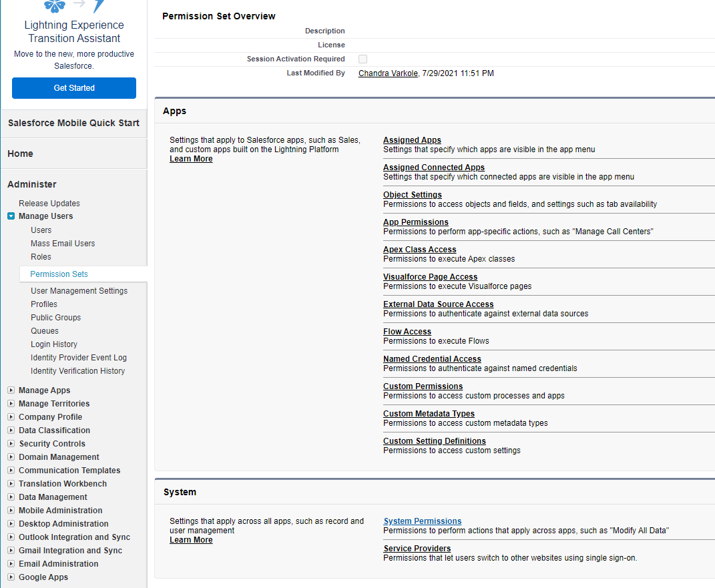
Task: Expand Company Profile section
Action: pyautogui.click(x=11, y=417)
